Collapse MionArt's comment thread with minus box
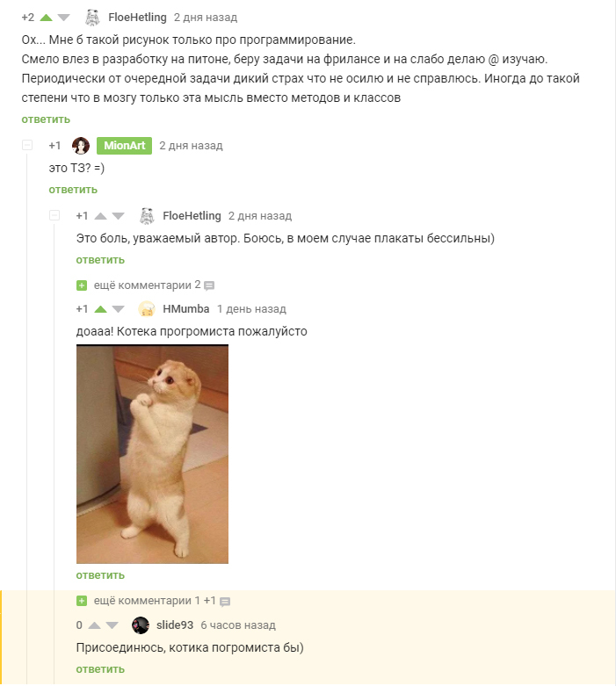The image size is (616, 686). [27, 145]
